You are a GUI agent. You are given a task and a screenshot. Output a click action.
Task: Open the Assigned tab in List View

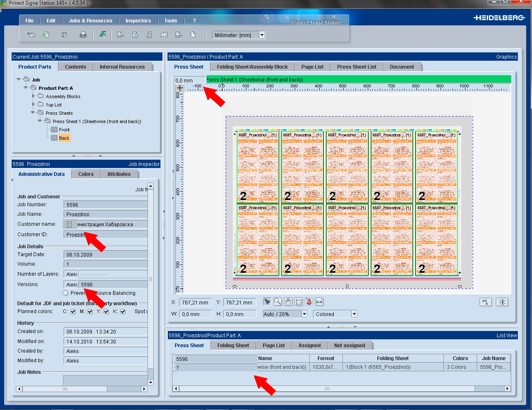coord(310,345)
